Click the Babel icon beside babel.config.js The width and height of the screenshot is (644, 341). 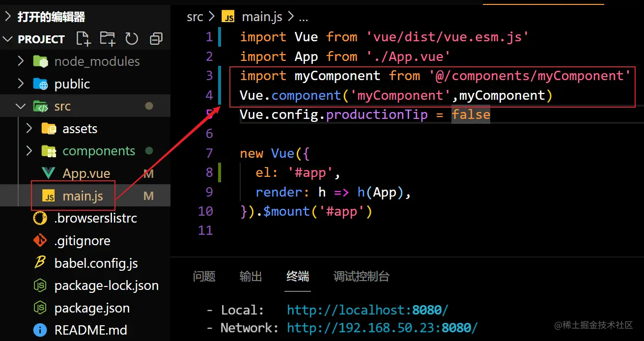point(40,263)
